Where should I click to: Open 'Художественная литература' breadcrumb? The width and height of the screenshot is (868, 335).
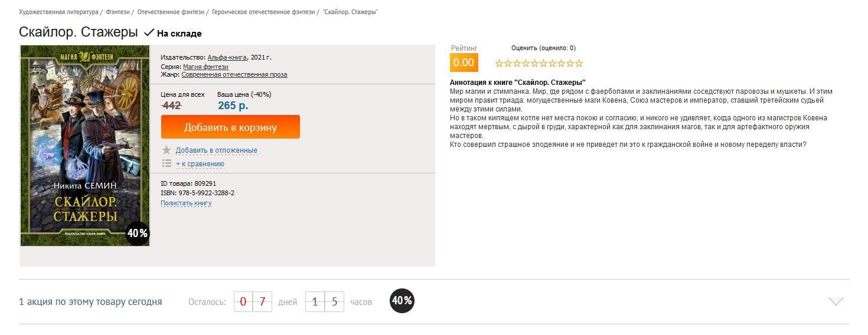point(58,12)
